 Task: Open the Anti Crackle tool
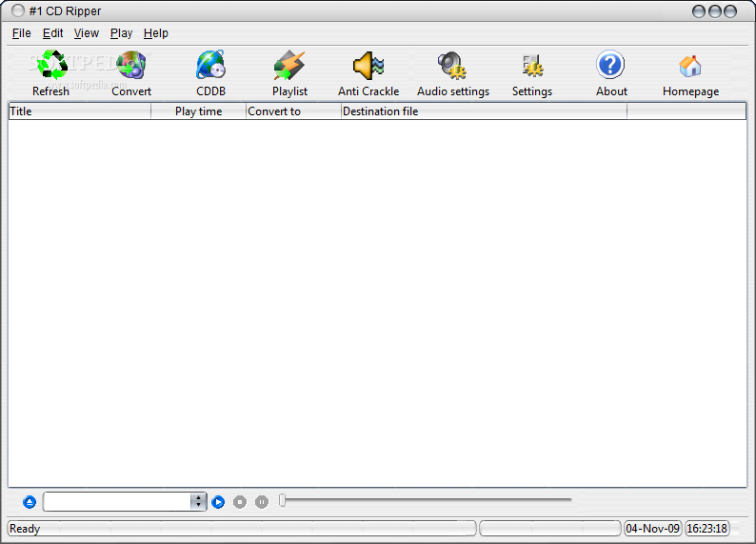[368, 65]
